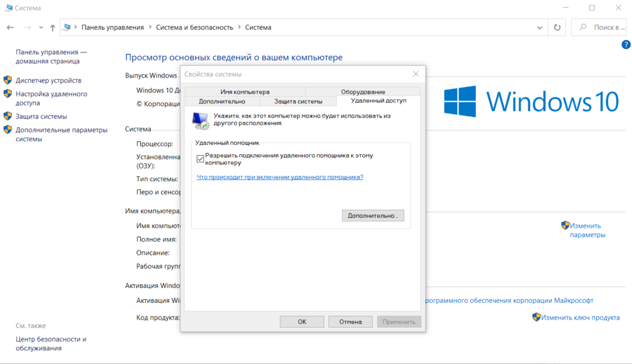Click shield icon beside Изменить ключ продукта

[537, 317]
